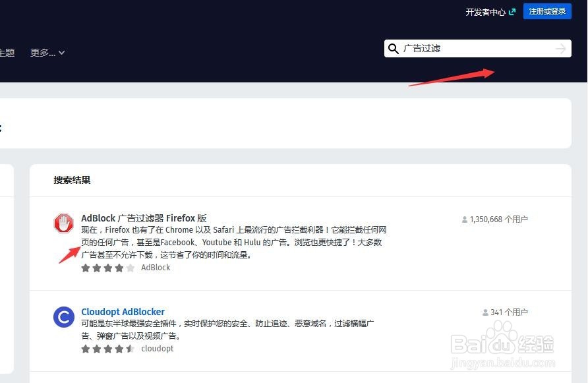Click the magnifier search icon
This screenshot has width=588, height=383.
click(x=393, y=49)
